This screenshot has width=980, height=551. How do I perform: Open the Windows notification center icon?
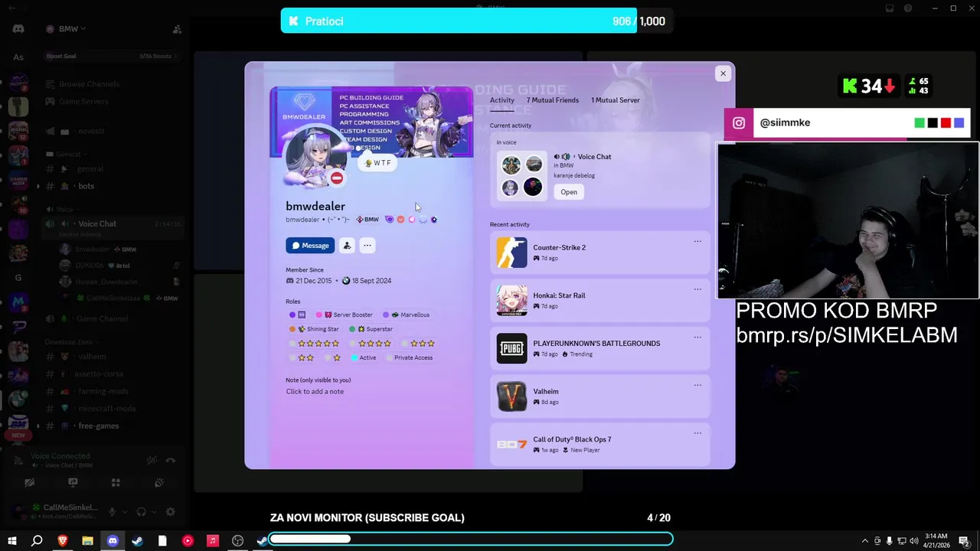click(964, 541)
